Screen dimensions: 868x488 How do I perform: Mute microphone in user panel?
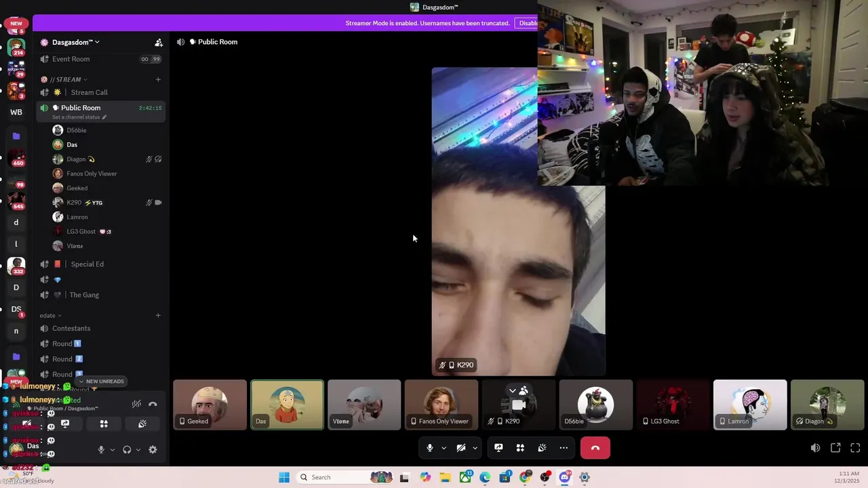(x=101, y=449)
